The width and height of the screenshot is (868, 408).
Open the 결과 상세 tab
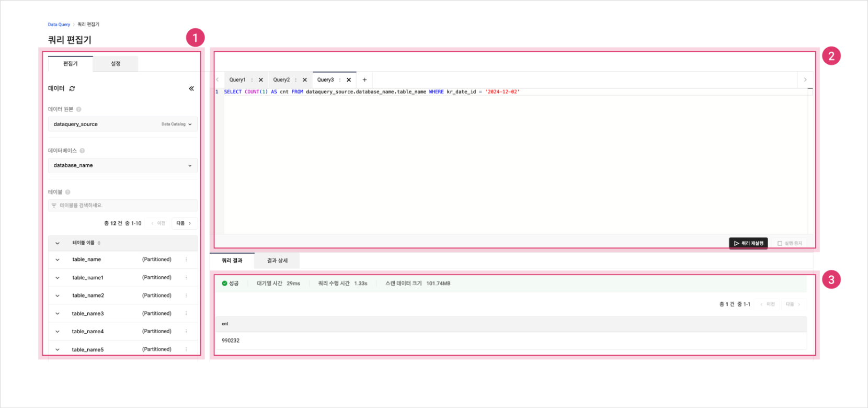(277, 260)
